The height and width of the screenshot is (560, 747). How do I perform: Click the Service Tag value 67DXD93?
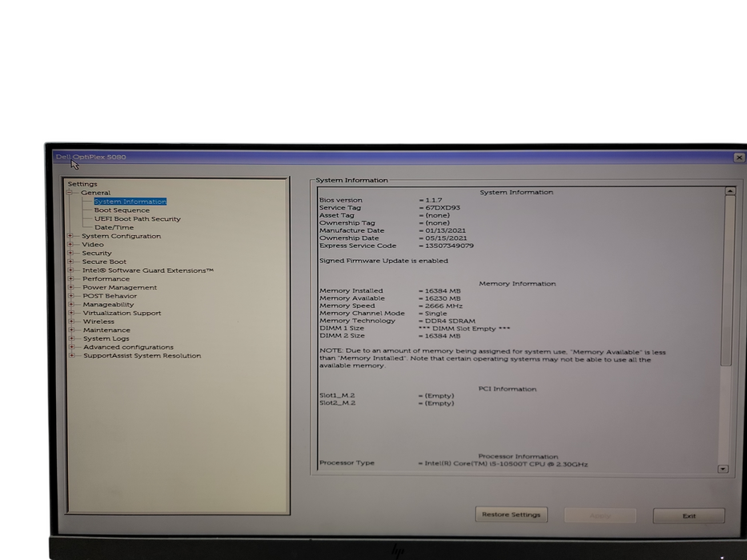443,208
